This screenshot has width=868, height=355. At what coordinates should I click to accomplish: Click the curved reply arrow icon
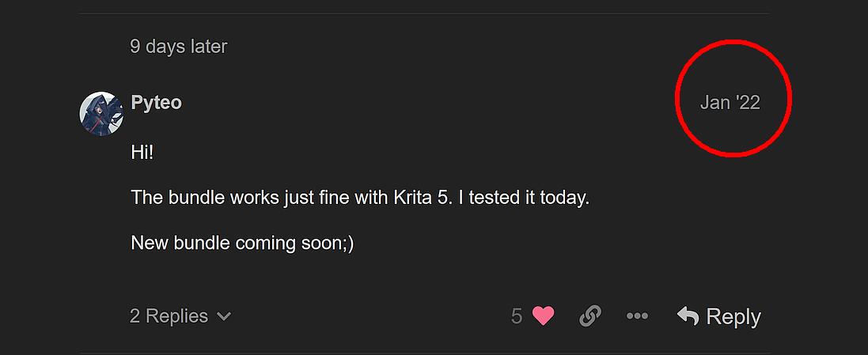(x=688, y=316)
